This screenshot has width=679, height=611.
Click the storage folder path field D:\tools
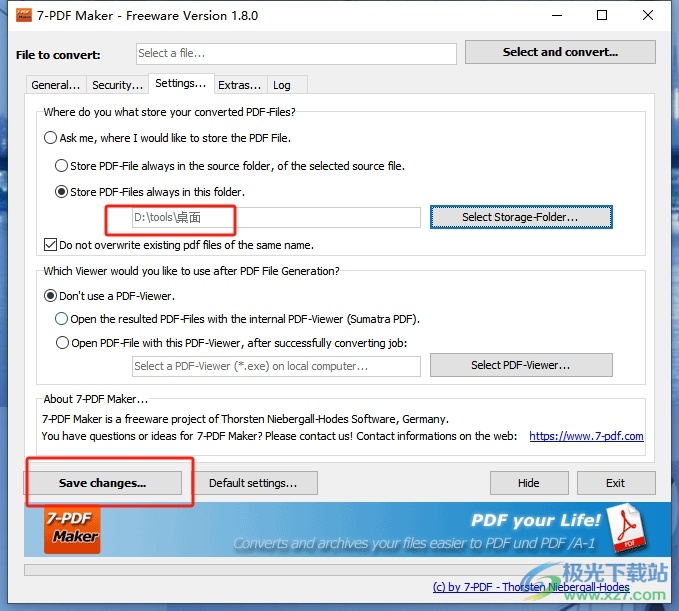pos(276,217)
